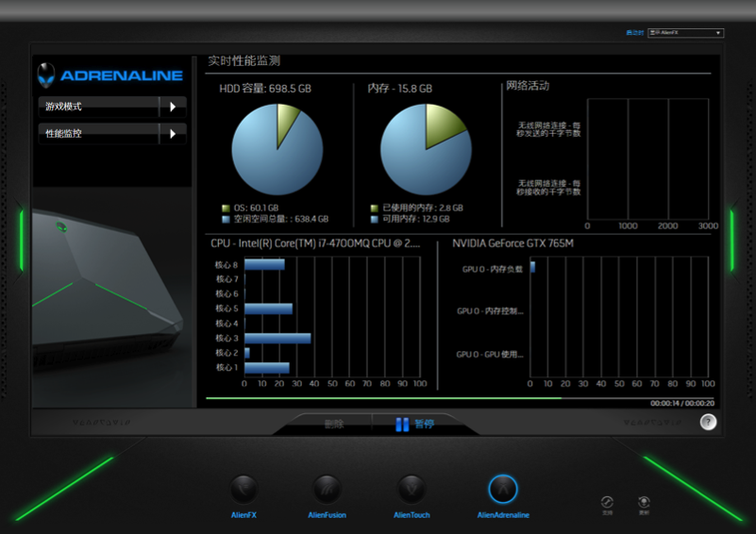Click the 核心 3 usage bar
756x534 pixels.
pyautogui.click(x=277, y=339)
